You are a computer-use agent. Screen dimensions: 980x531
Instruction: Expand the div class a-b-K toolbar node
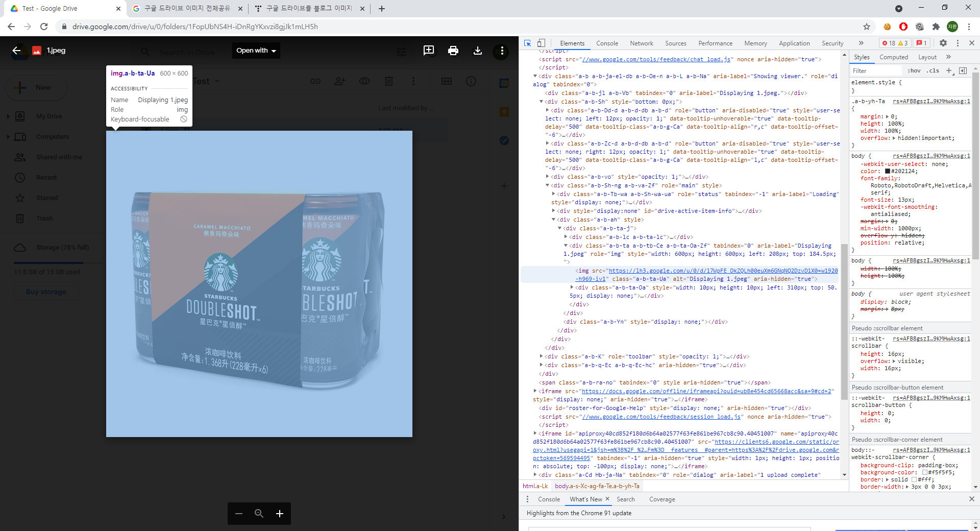point(541,357)
